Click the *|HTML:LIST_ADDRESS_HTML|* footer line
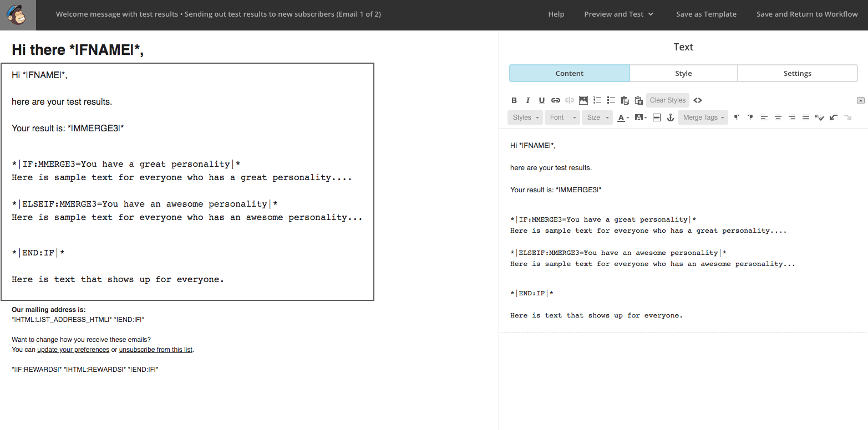Screen dimensions: 868x430 pyautogui.click(x=78, y=320)
